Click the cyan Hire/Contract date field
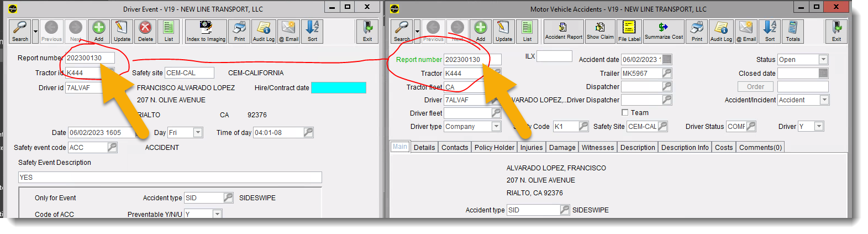The image size is (868, 234). (x=339, y=87)
